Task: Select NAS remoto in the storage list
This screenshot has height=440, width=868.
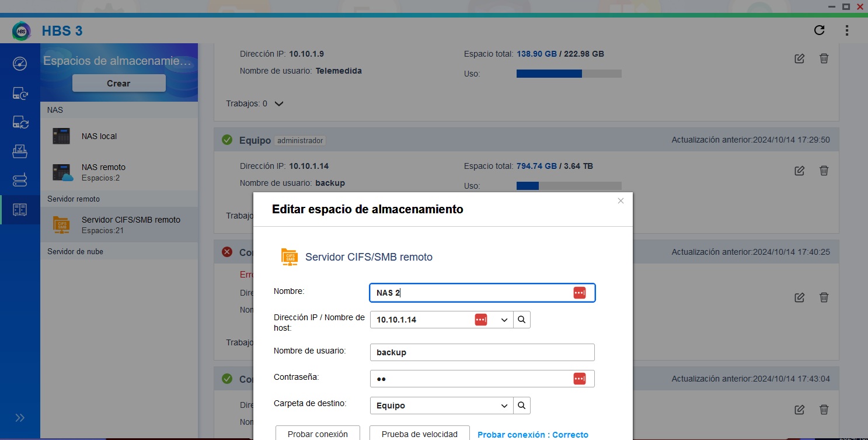Action: tap(103, 172)
